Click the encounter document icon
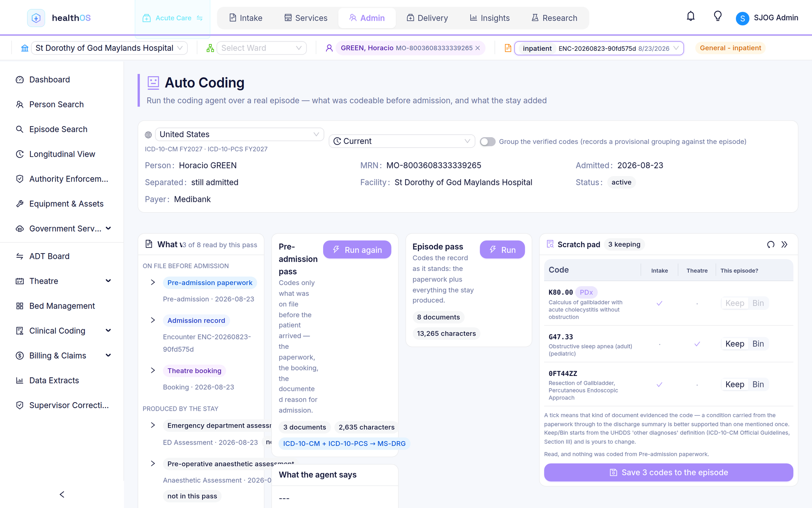The image size is (812, 508). (x=508, y=48)
